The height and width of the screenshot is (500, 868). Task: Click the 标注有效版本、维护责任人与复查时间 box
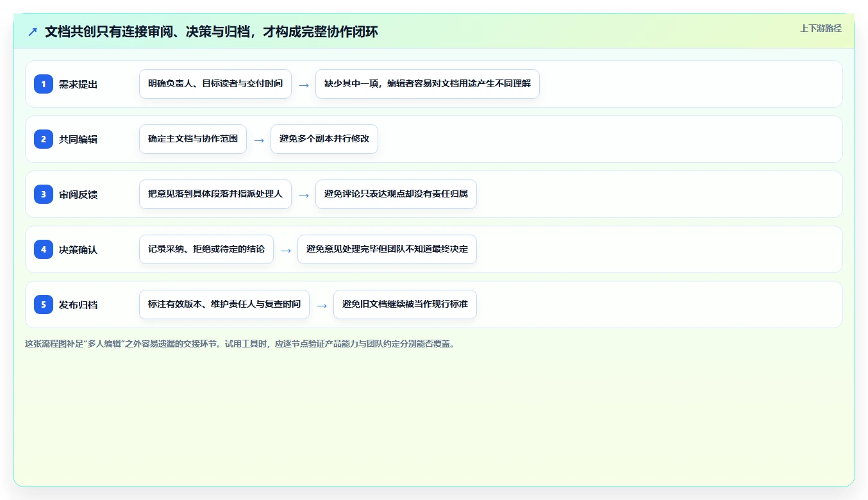pos(224,304)
